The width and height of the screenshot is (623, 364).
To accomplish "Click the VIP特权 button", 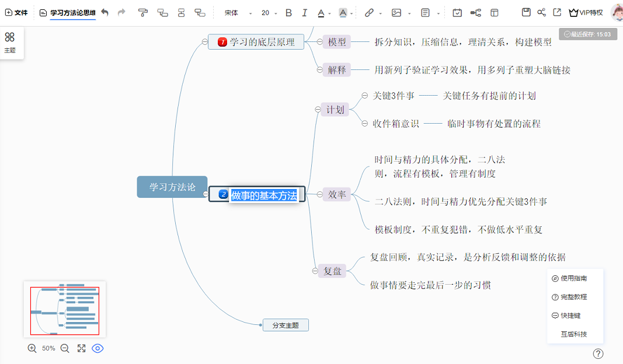I will pos(585,12).
